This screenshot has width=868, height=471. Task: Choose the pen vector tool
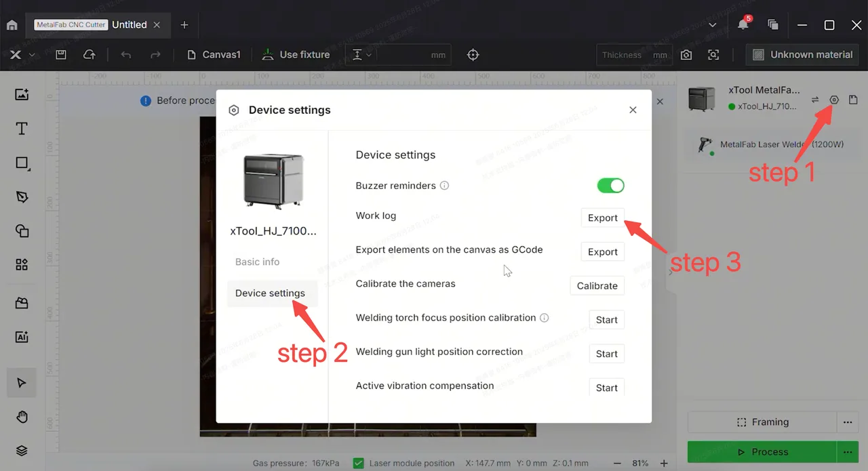pos(22,197)
